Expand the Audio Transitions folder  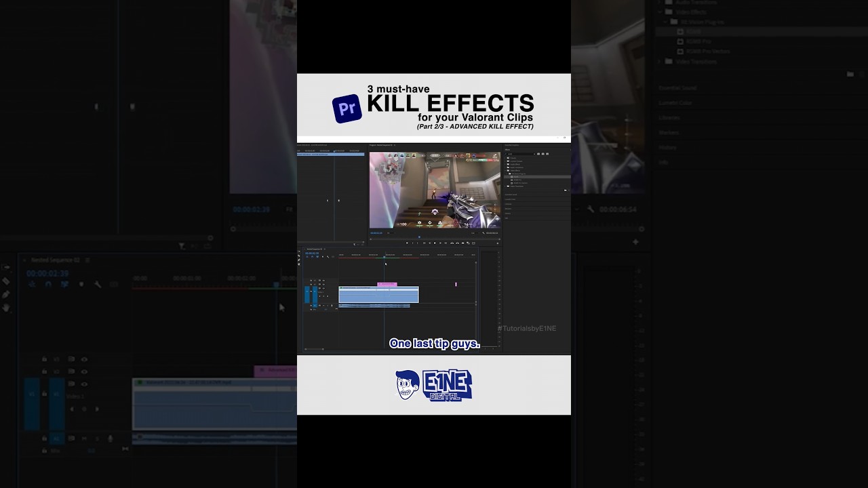505,167
